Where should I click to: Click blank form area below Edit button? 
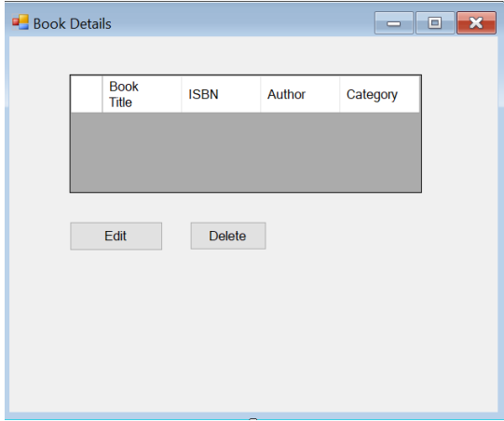click(x=116, y=321)
